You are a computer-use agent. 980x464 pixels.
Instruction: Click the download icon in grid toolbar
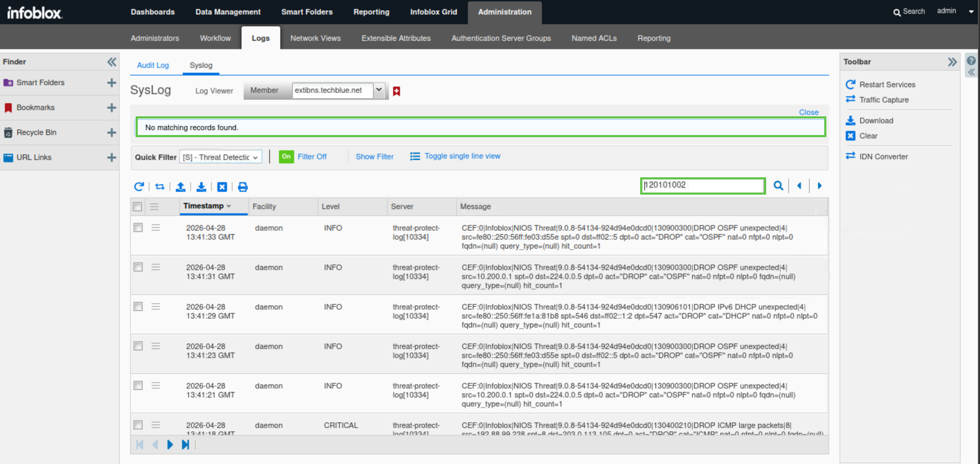pos(201,187)
